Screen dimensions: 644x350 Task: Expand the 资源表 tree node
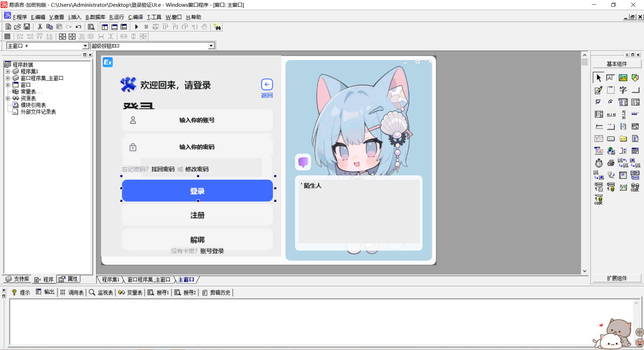[8, 98]
